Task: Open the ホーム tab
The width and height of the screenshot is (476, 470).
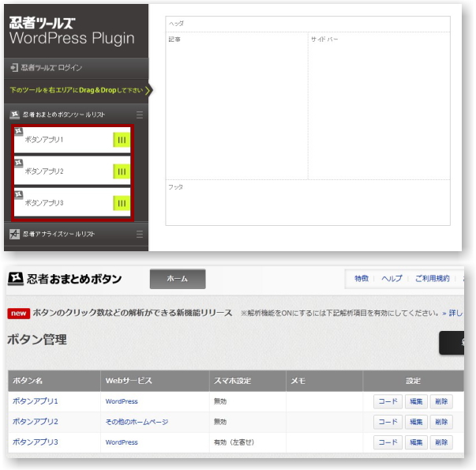Action: pos(178,279)
